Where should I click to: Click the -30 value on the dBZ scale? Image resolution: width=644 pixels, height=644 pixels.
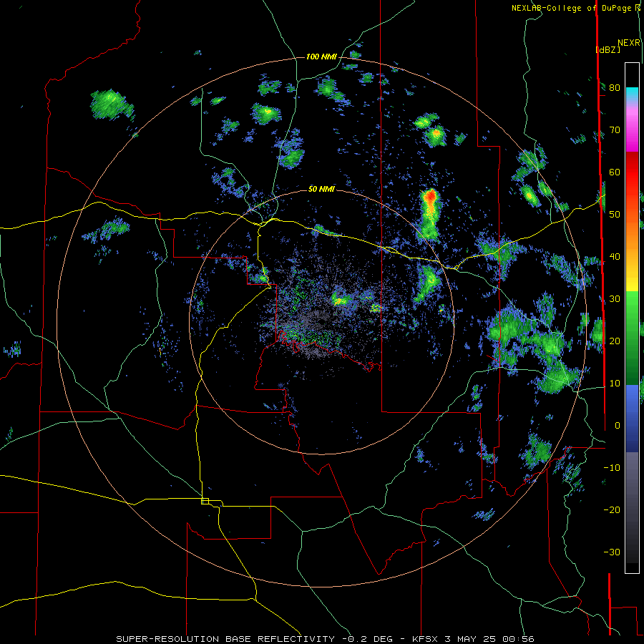612,552
